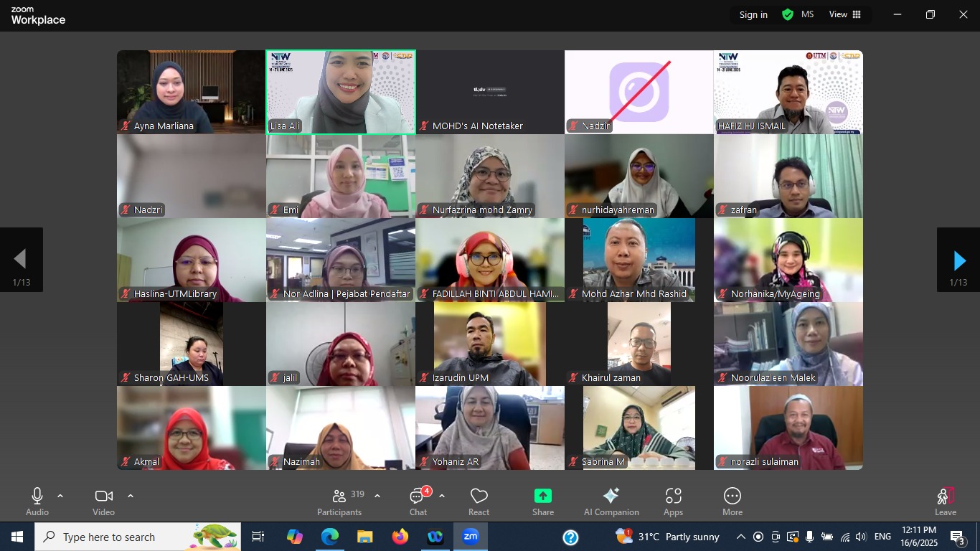
Task: Select Nor Adlina Pejabat Pendaftar tile
Action: click(x=341, y=260)
